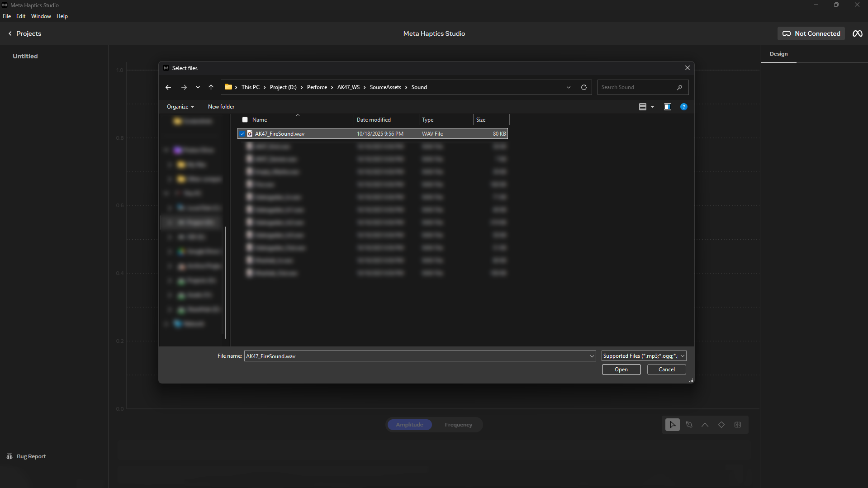Viewport: 868px width, 488px height.
Task: Open the Edit menu
Action: click(21, 16)
